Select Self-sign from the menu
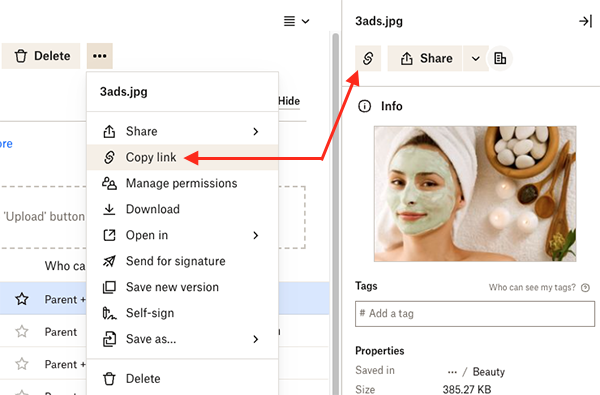 [x=183, y=313]
